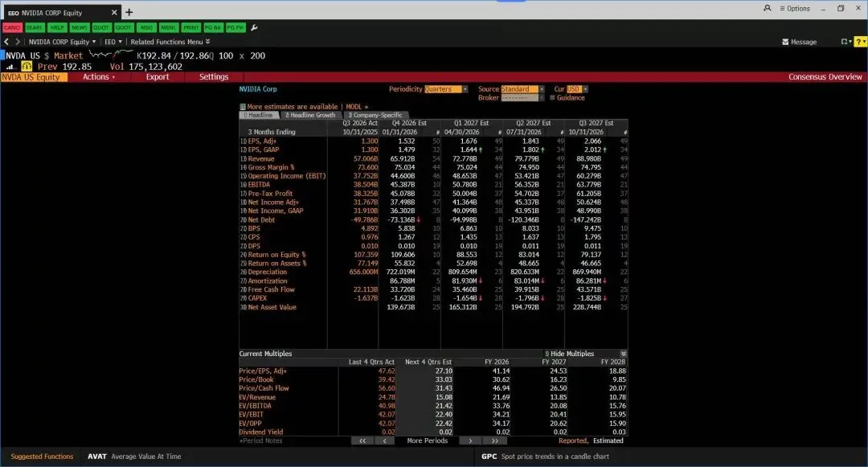Image resolution: width=868 pixels, height=467 pixels.
Task: Click the NVIDIA Corp company name link
Action: pos(258,89)
